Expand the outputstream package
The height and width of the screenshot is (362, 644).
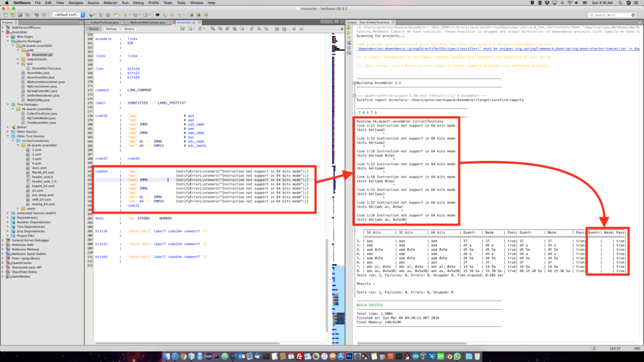[x=18, y=59]
